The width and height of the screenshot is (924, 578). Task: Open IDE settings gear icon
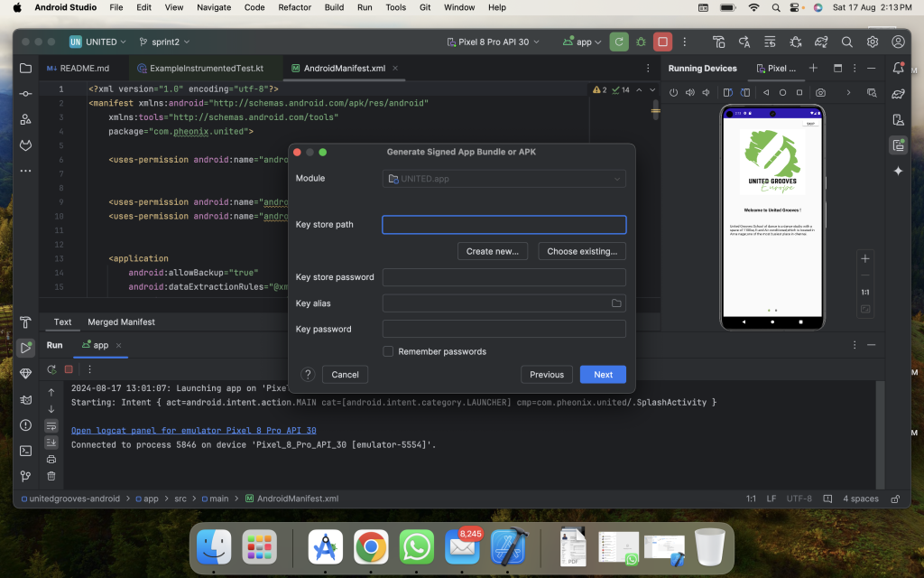click(x=873, y=42)
